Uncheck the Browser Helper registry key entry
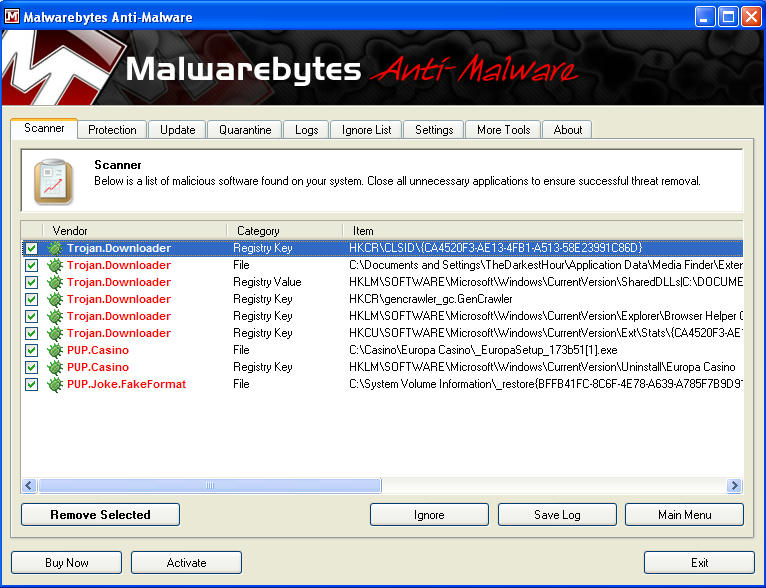 (31, 316)
